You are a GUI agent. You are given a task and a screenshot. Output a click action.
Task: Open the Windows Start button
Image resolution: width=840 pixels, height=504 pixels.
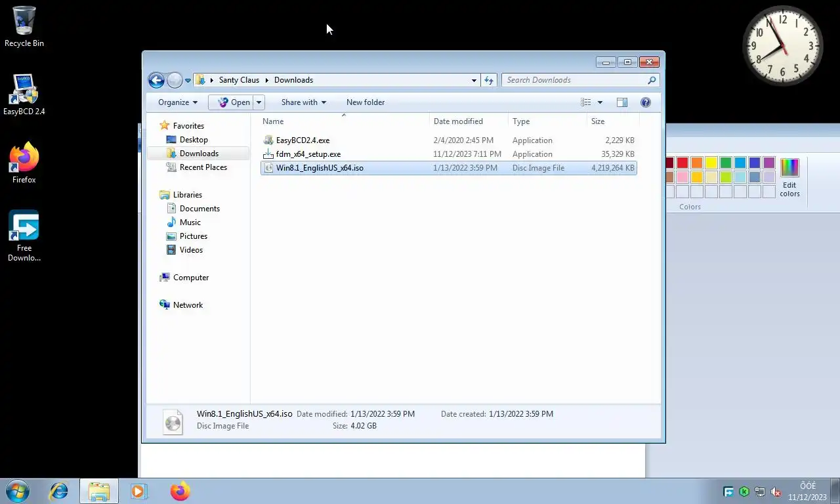(17, 491)
